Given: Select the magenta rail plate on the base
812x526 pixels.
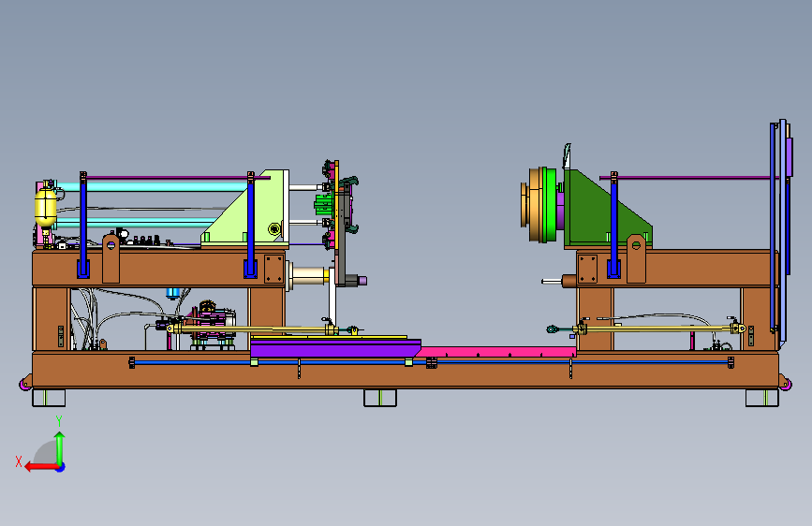Looking at the screenshot, I should [x=497, y=352].
